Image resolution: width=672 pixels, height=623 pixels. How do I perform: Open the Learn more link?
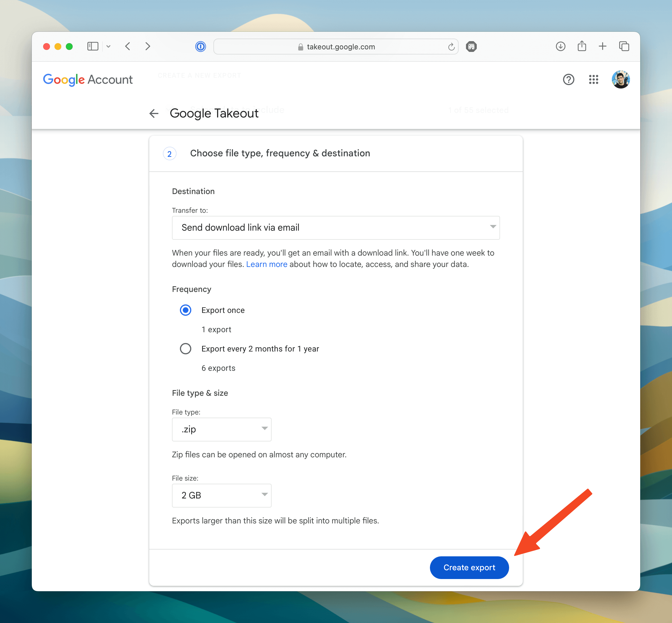click(267, 264)
